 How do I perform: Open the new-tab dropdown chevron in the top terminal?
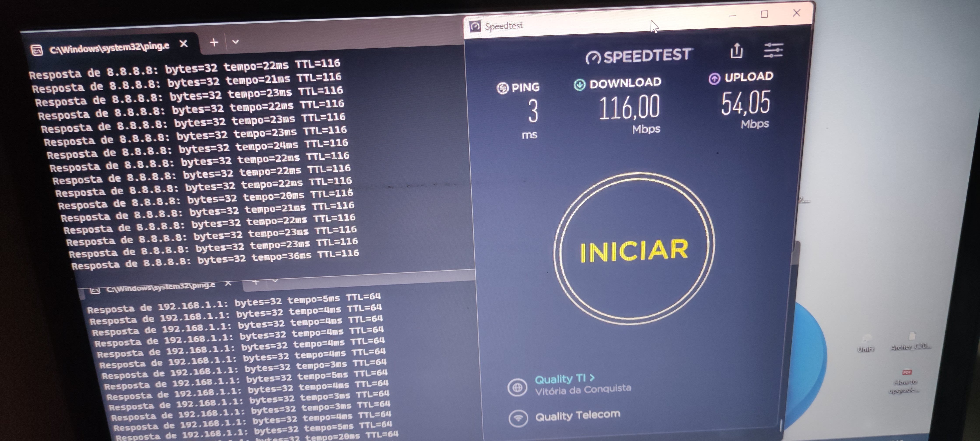tap(236, 42)
